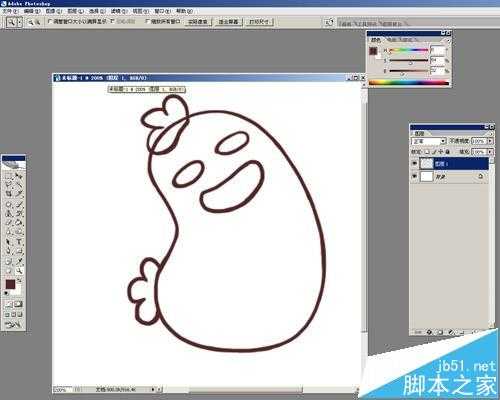Select the Zoom magnifier tool in the toolbox
The image size is (500, 400).
click(19, 270)
